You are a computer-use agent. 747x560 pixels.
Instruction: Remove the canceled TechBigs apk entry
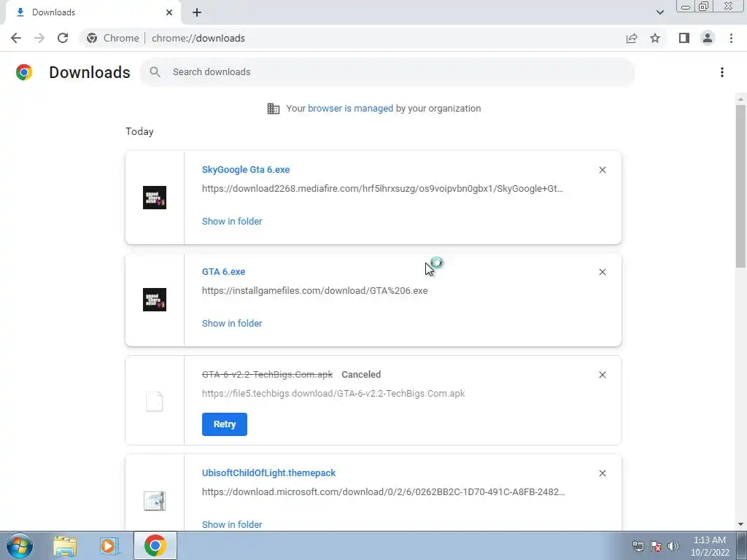(602, 375)
